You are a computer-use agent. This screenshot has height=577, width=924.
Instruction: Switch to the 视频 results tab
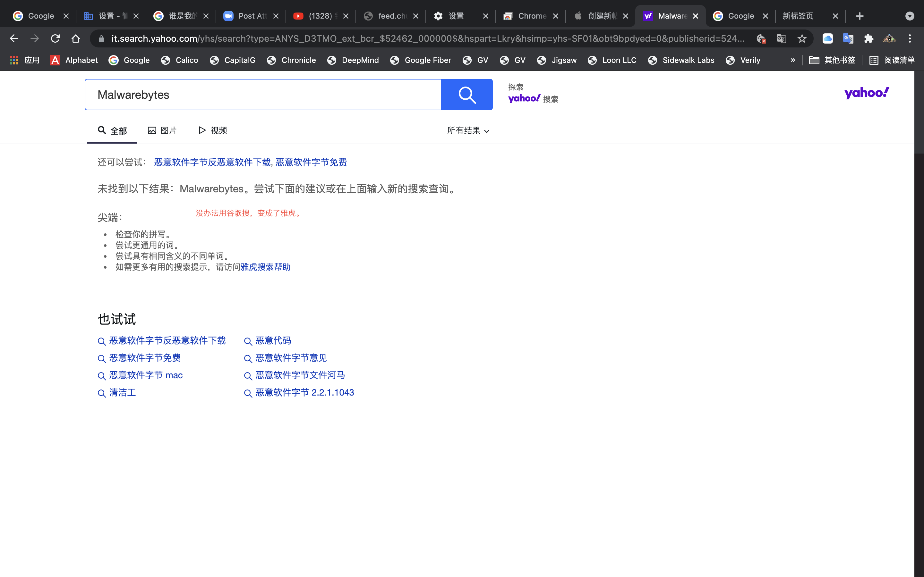tap(213, 131)
